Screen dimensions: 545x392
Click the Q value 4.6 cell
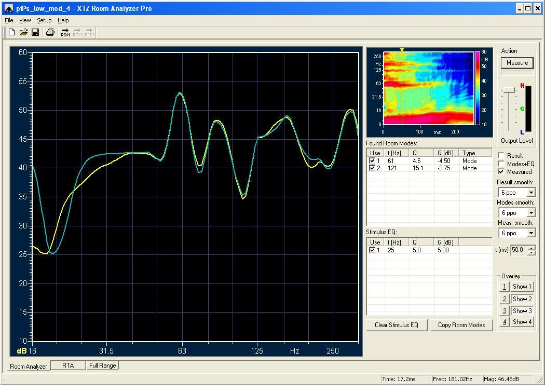coord(416,161)
